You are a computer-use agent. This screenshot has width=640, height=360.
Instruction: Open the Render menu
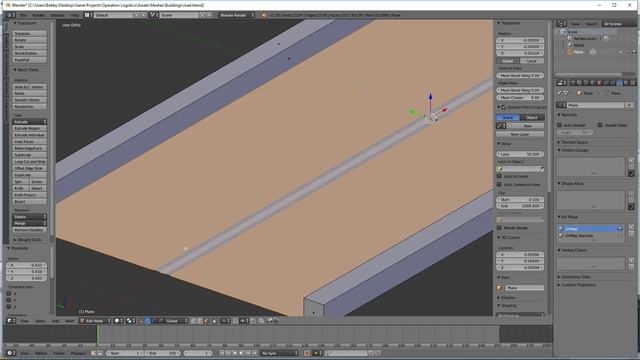38,15
